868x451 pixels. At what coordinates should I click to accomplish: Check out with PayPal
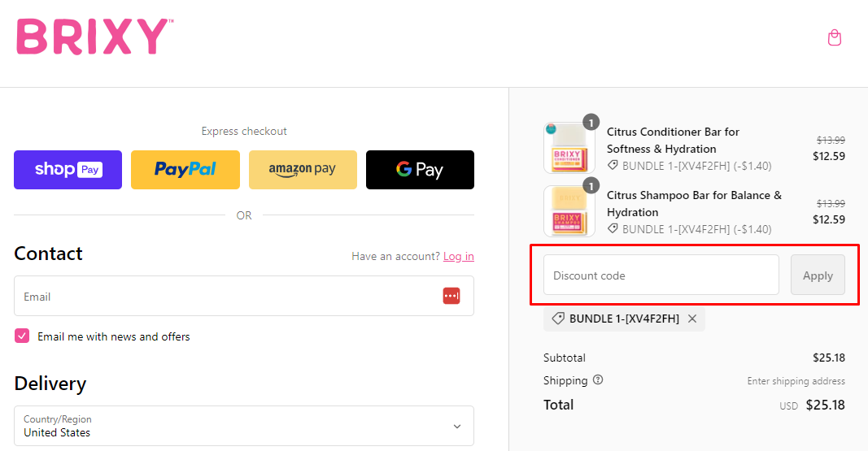(x=185, y=170)
